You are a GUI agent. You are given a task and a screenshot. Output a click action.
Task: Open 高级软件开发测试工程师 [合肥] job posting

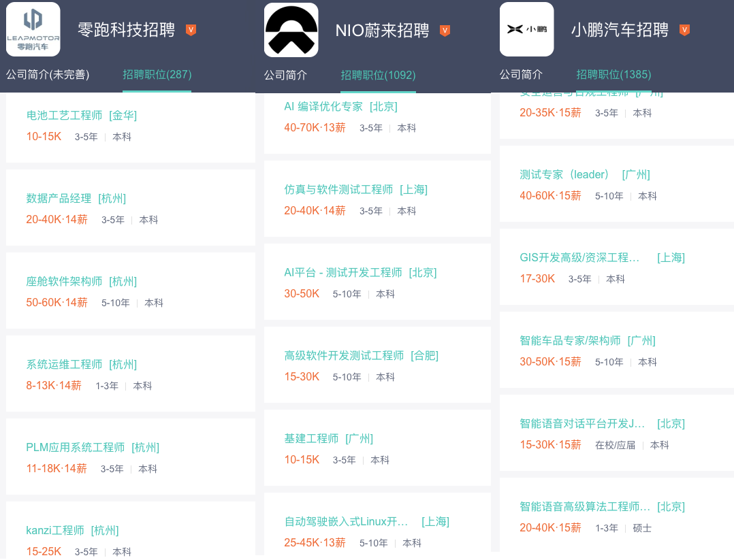362,356
